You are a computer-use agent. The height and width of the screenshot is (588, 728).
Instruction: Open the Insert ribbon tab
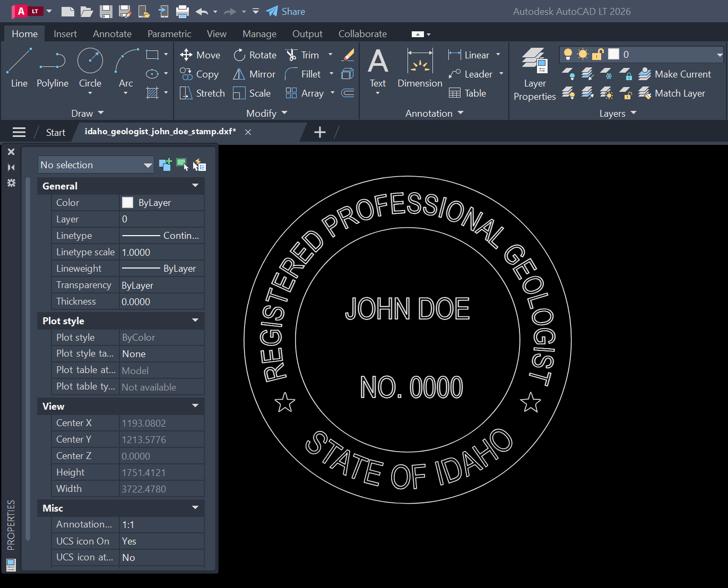pyautogui.click(x=65, y=33)
